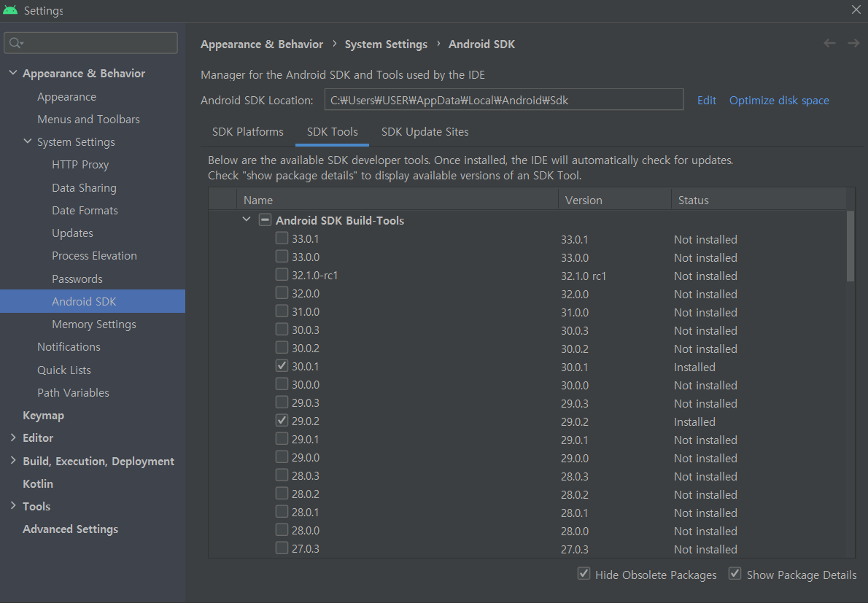Select Data Sharing in the sidebar
Viewport: 868px width, 603px height.
click(x=84, y=187)
